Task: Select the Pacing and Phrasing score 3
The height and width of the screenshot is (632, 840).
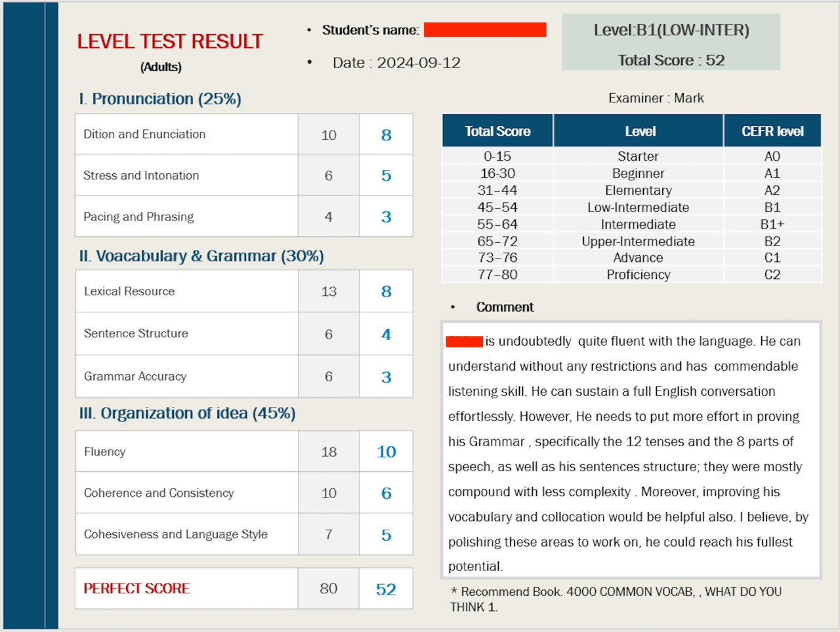Action: click(x=387, y=217)
